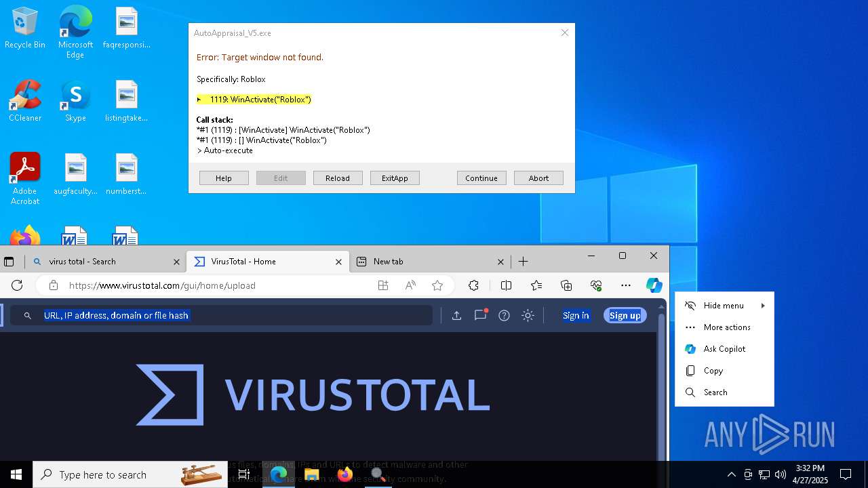Click Continue in the AutoAppraisal error dialog
This screenshot has height=488, width=868.
pyautogui.click(x=481, y=178)
